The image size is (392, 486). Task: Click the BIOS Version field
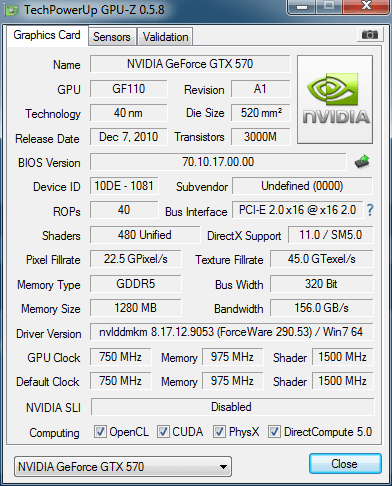coord(218,162)
